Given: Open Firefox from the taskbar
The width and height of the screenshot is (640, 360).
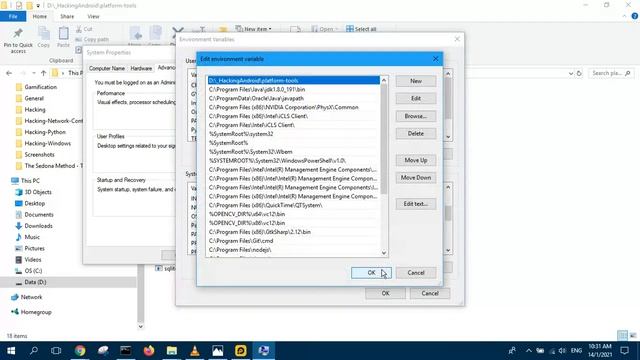Looking at the screenshot, I should pyautogui.click(x=149, y=351).
